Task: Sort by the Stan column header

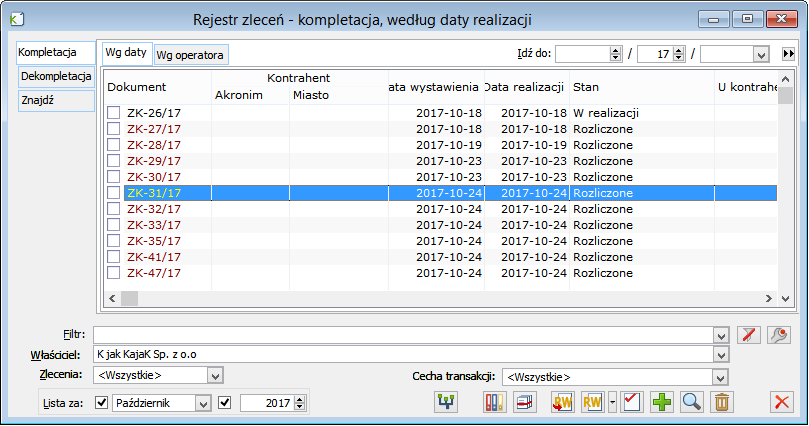Action: click(642, 87)
